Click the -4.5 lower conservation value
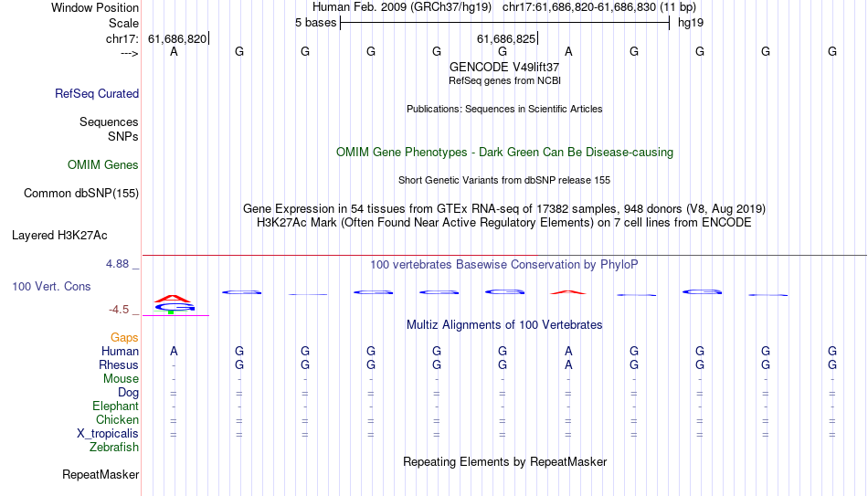868x496 pixels. coord(119,310)
